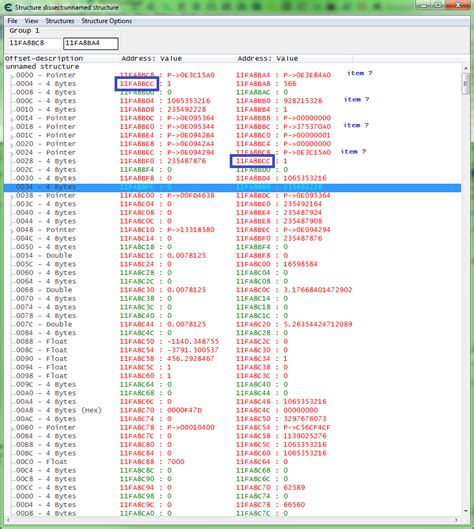Click the vertical scrollbar thumb
This screenshot has height=529, width=474.
pyautogui.click(x=466, y=84)
